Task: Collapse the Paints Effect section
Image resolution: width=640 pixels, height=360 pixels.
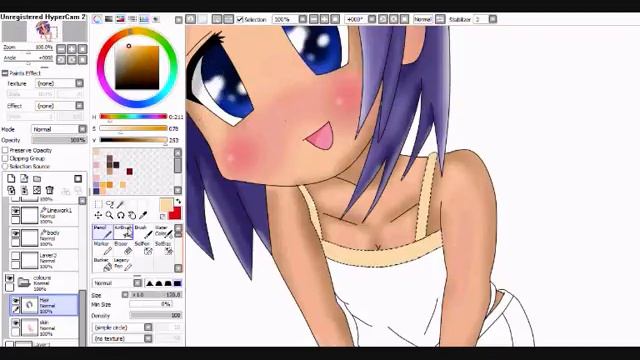Action: 5,73
